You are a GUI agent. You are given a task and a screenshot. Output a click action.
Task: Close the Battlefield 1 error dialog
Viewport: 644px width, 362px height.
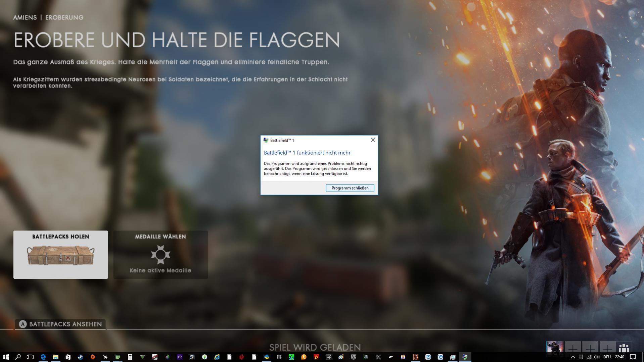pos(373,140)
